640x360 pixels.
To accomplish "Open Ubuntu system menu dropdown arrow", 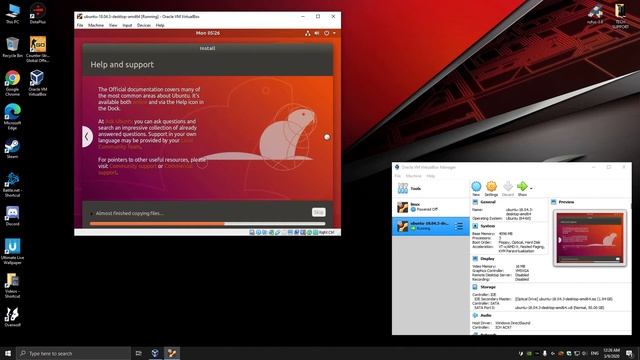I will tap(334, 33).
